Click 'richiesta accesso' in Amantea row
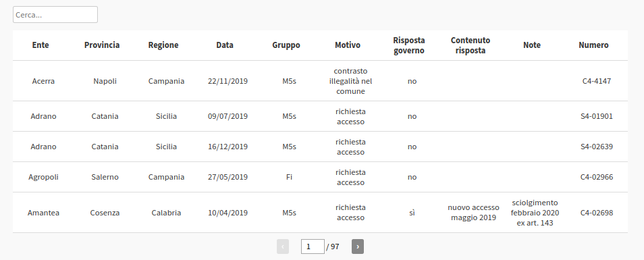Screen dimensions: 644x260 click(351, 213)
